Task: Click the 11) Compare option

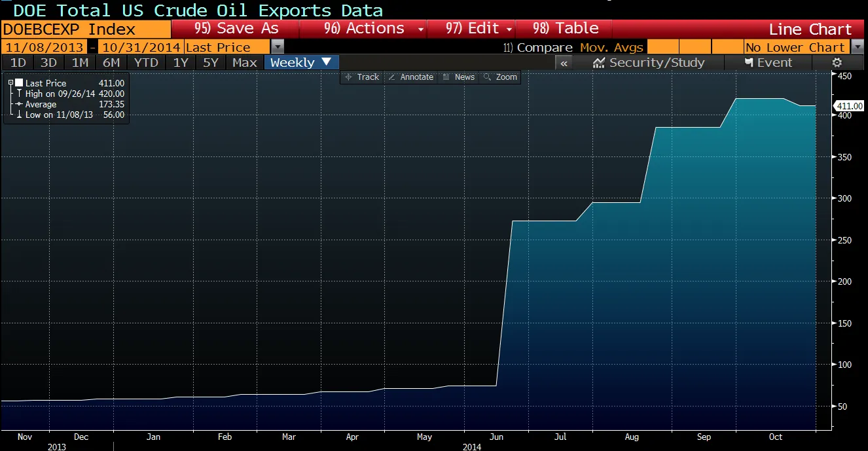Action: point(537,47)
